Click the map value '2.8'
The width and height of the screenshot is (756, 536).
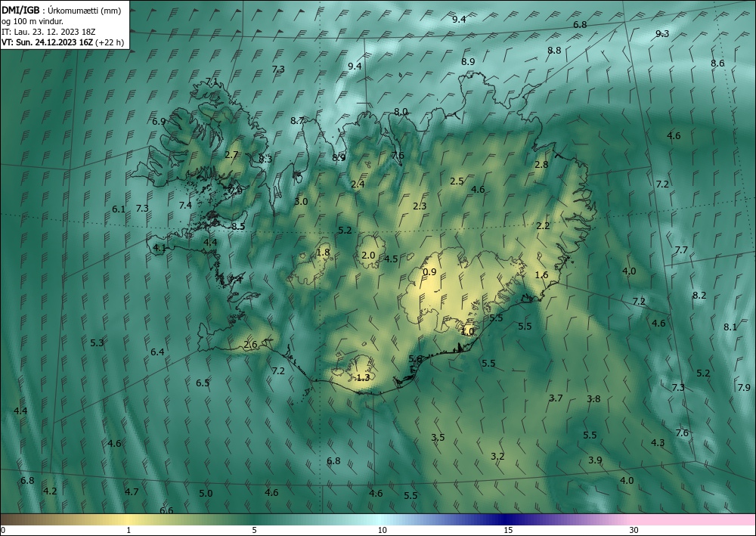click(x=541, y=164)
